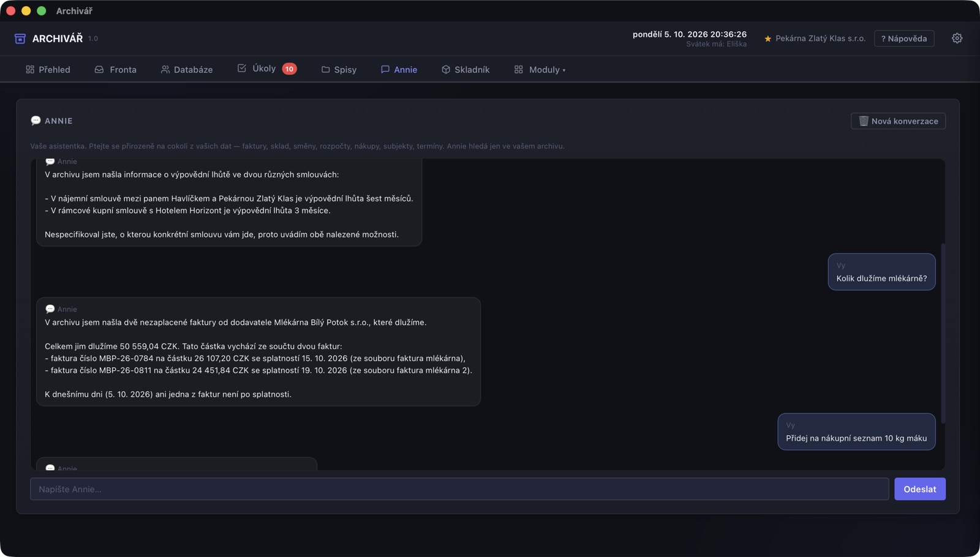Switch to the Přehled tab
980x557 pixels.
pyautogui.click(x=48, y=70)
